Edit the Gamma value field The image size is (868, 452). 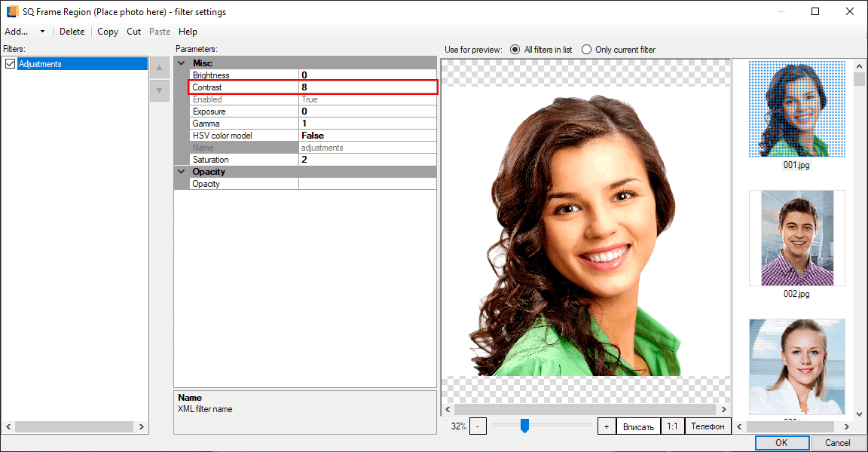368,124
